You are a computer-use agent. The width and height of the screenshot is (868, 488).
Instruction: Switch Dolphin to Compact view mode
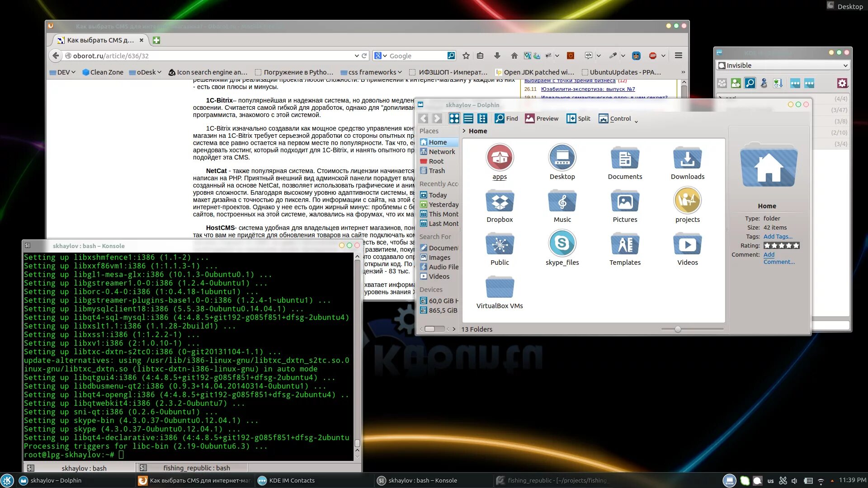tap(468, 118)
